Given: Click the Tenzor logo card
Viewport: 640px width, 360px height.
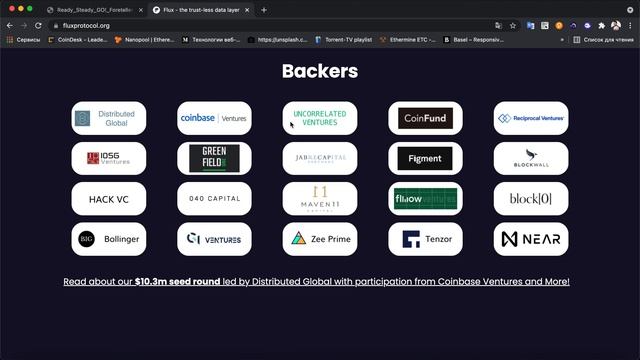Looking at the screenshot, I should coord(425,239).
